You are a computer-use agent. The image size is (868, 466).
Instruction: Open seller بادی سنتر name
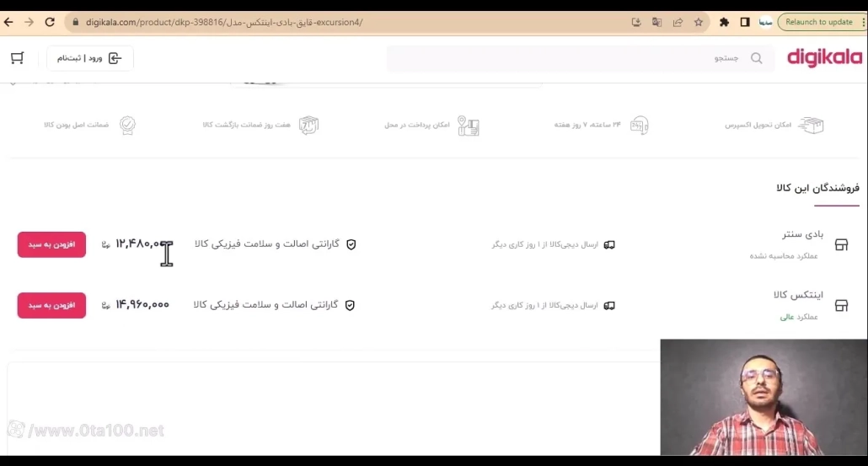802,234
